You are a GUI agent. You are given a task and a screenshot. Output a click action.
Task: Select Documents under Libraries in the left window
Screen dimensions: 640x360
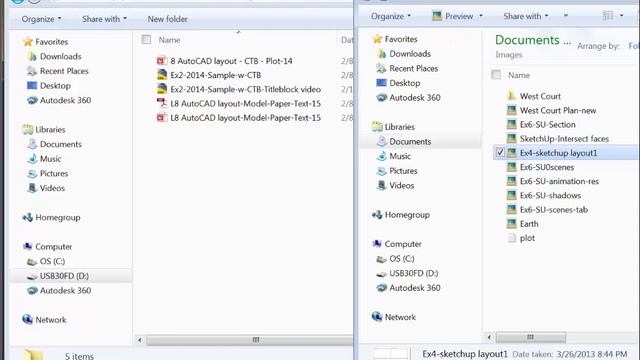point(61,144)
